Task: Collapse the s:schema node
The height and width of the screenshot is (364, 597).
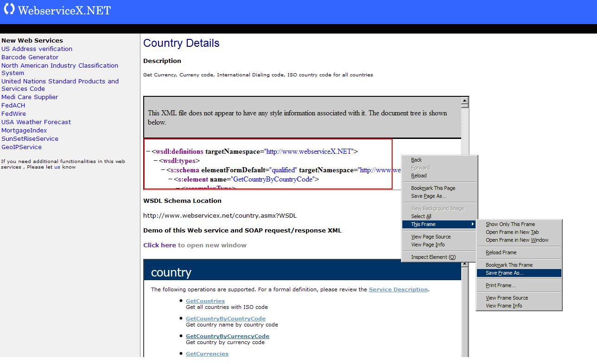Action: coord(163,170)
